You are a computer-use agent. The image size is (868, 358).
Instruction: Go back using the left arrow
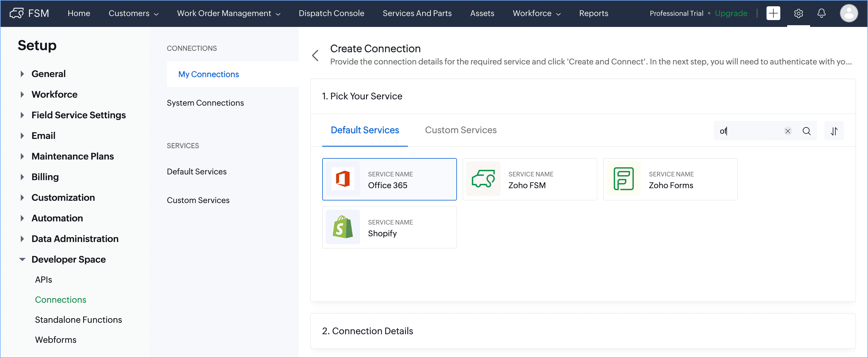[315, 55]
